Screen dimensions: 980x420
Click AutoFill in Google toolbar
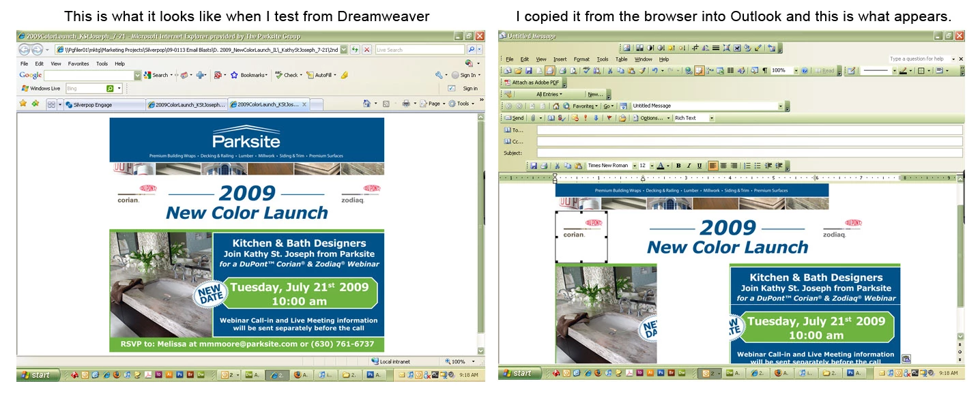tap(319, 75)
